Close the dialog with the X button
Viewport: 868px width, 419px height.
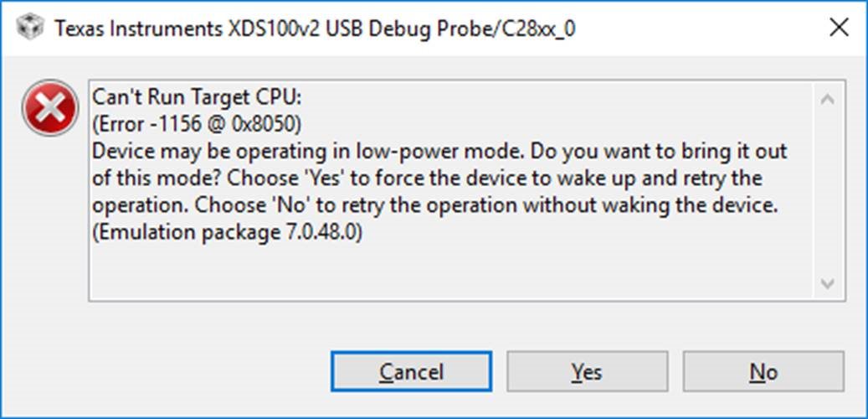pyautogui.click(x=839, y=28)
